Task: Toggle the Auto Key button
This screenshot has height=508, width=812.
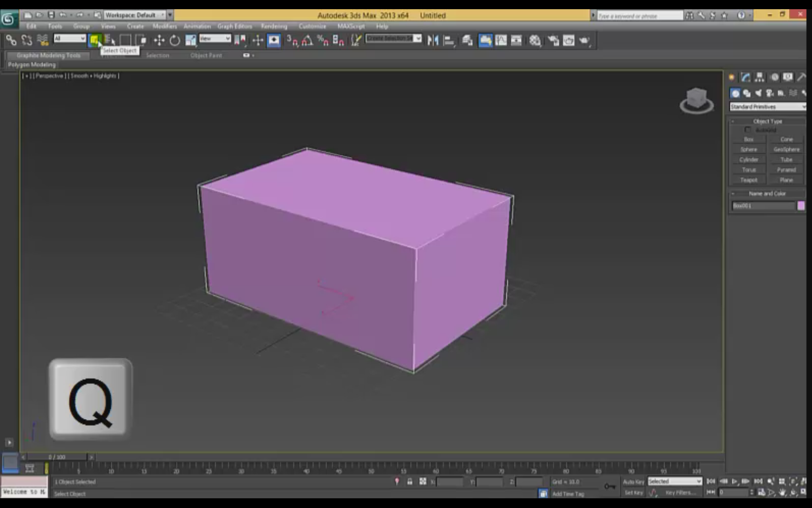Action: (x=633, y=481)
